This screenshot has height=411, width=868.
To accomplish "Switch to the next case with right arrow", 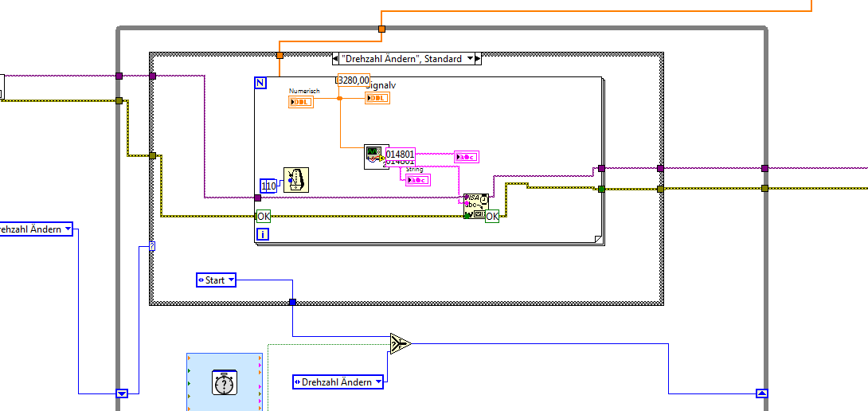I will click(x=479, y=58).
